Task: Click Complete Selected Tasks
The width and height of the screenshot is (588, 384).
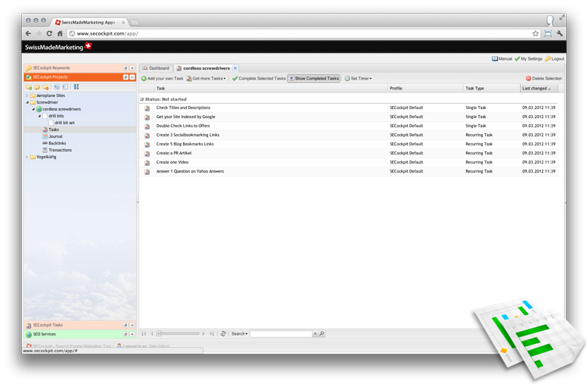Action: coord(259,79)
